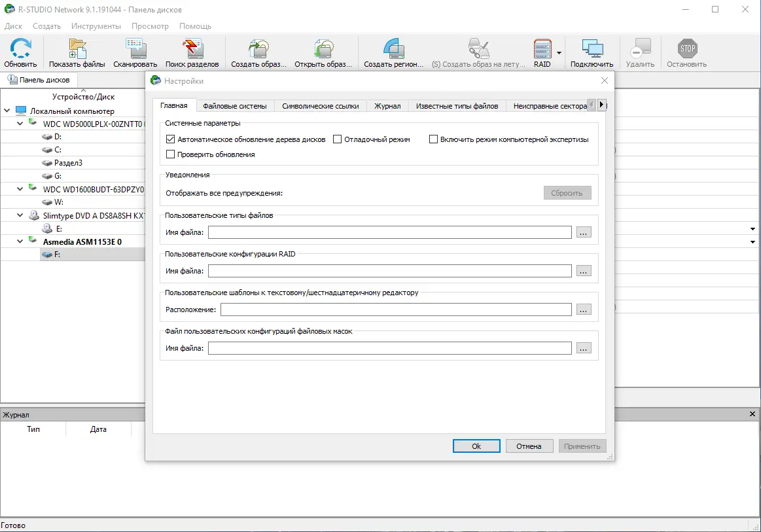Select the F: partition icon
Screen dimensions: 761x532
point(47,255)
